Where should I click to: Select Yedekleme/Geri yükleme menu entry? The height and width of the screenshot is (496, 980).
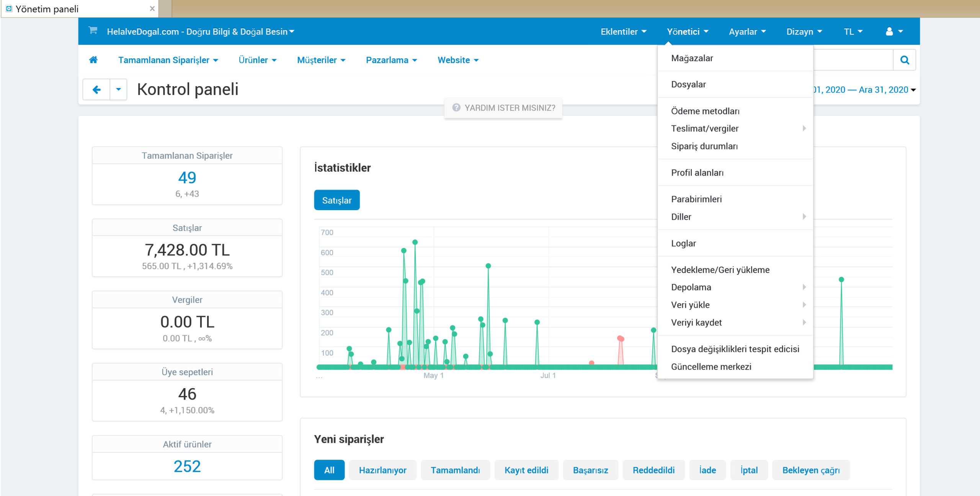coord(735,270)
